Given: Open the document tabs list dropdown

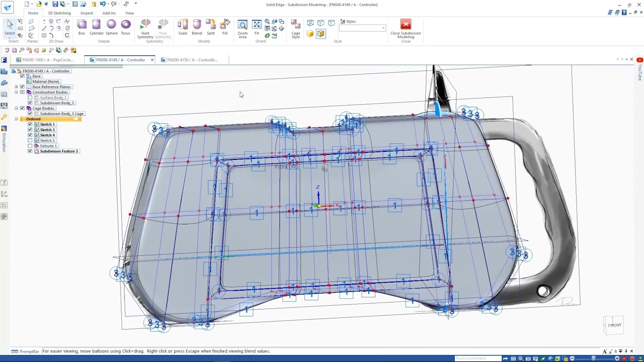Looking at the screenshot, I should click(626, 60).
